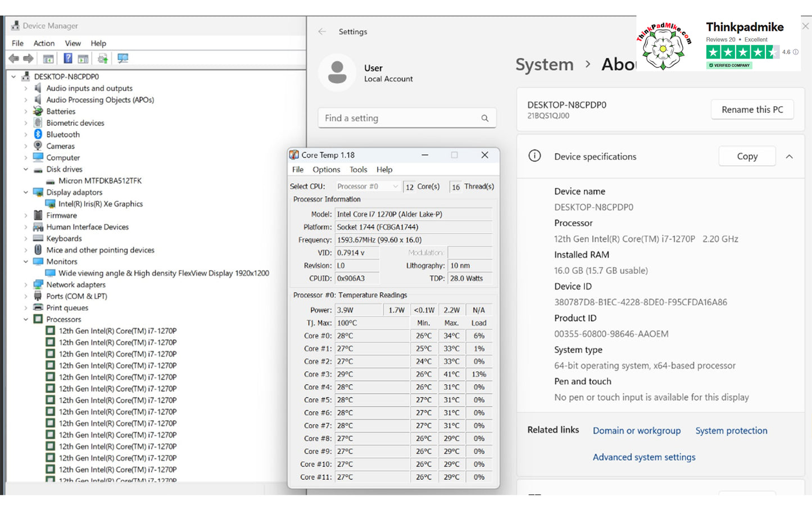Click the Keyboards category icon
This screenshot has height=510, width=812.
tap(38, 239)
